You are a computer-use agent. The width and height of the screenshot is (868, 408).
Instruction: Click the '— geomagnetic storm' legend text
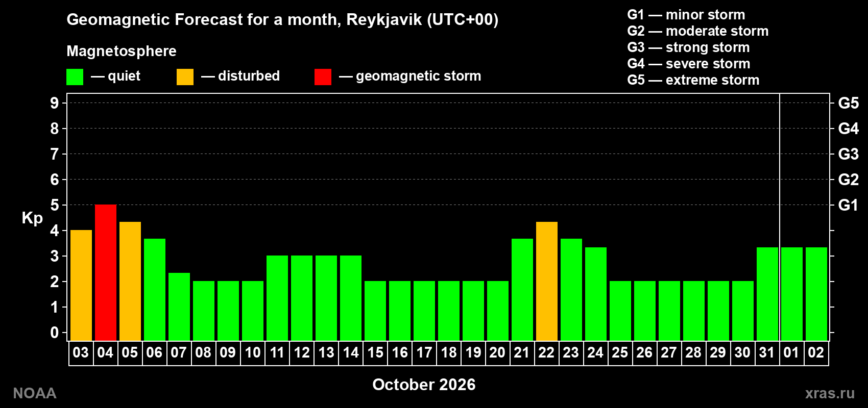(410, 76)
